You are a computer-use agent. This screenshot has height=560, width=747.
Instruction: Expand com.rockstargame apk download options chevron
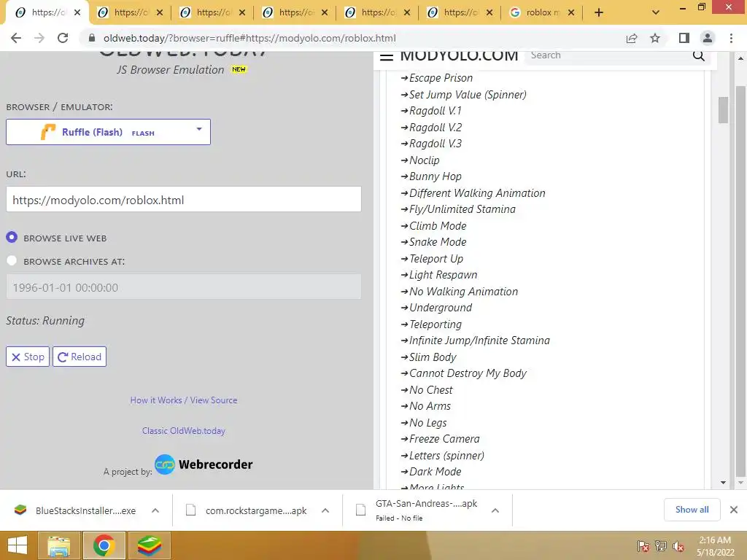[x=325, y=510]
